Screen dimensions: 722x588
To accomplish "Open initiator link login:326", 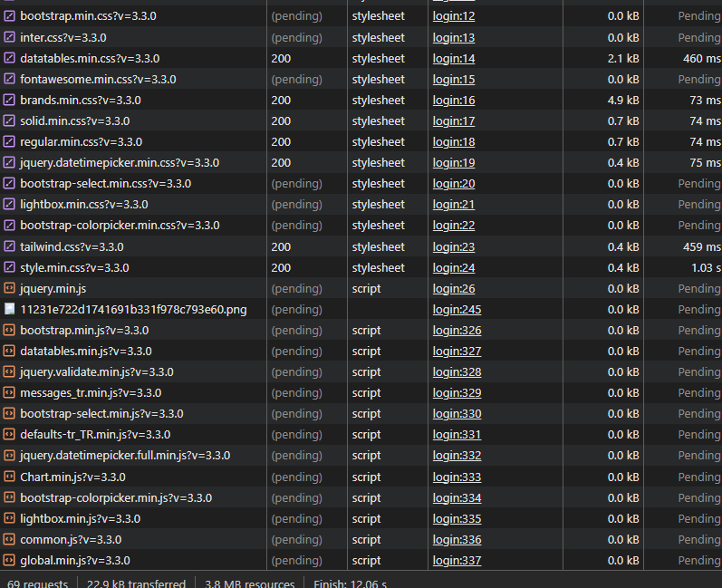I will [457, 330].
